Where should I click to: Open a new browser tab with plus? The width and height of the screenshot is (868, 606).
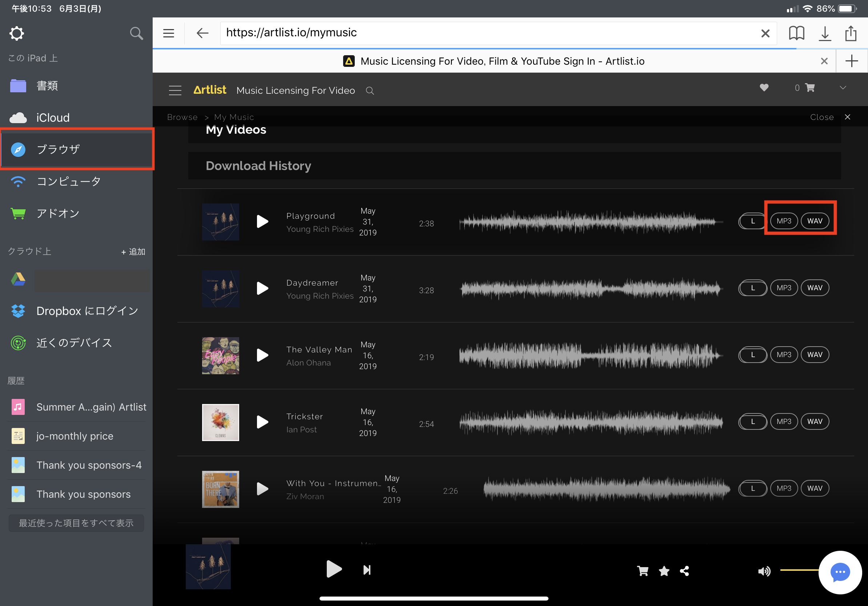click(851, 61)
